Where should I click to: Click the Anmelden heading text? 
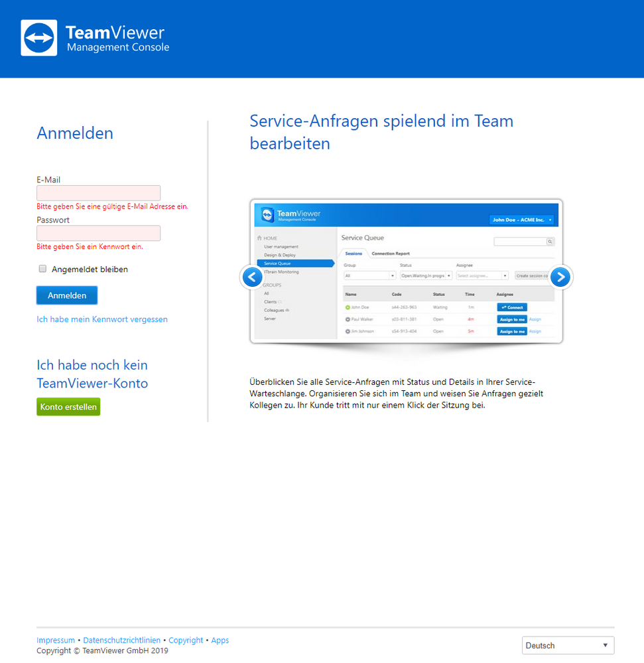[75, 133]
